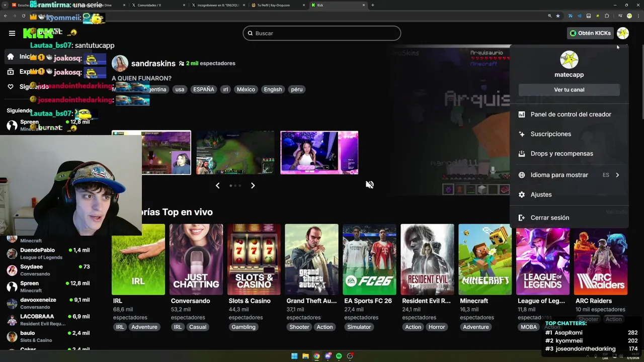Click the Obtén KICKs button

590,33
